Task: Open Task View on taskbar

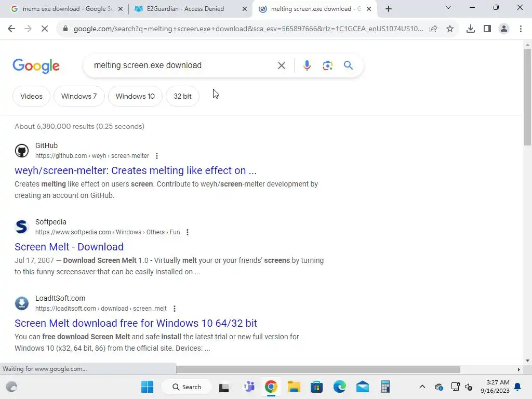Action: tap(224, 387)
